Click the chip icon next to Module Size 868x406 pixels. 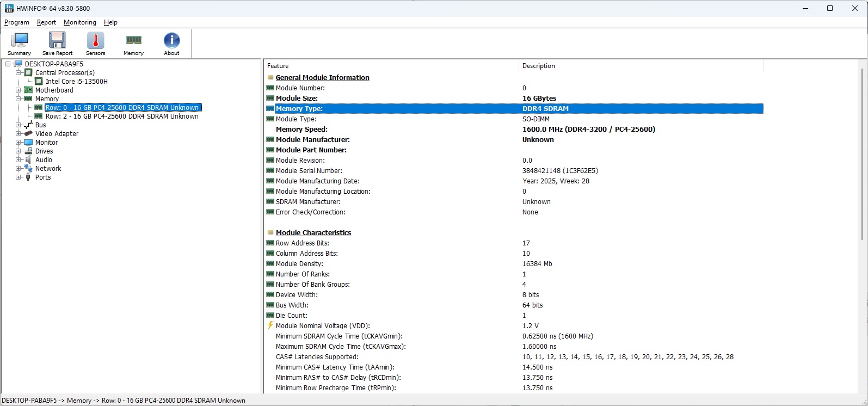[270, 99]
